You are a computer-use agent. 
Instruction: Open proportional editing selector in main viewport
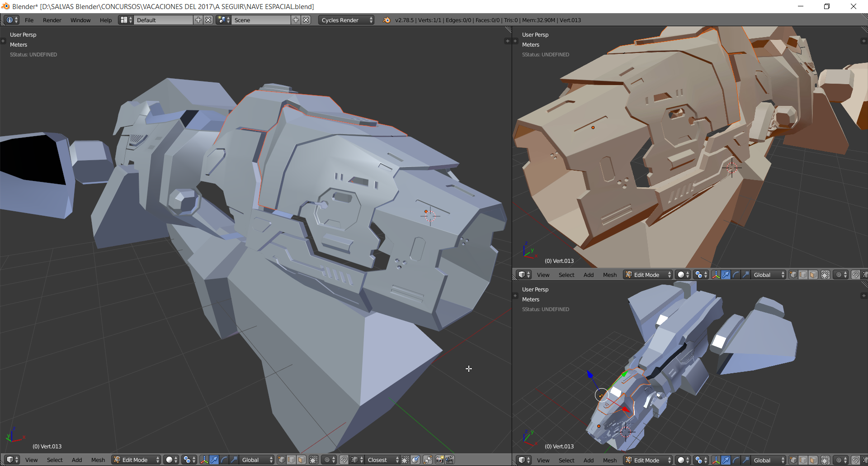click(329, 460)
